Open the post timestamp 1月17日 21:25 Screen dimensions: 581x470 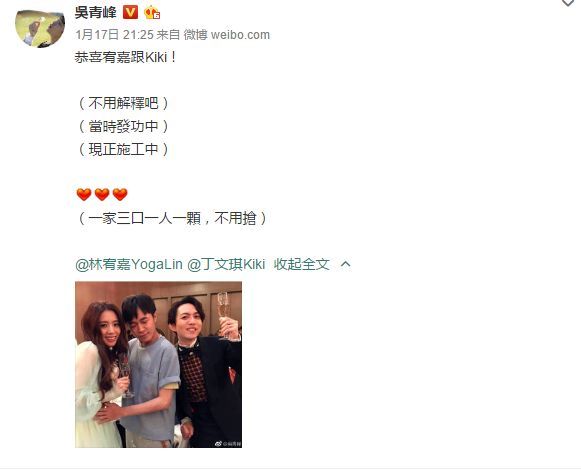click(114, 35)
